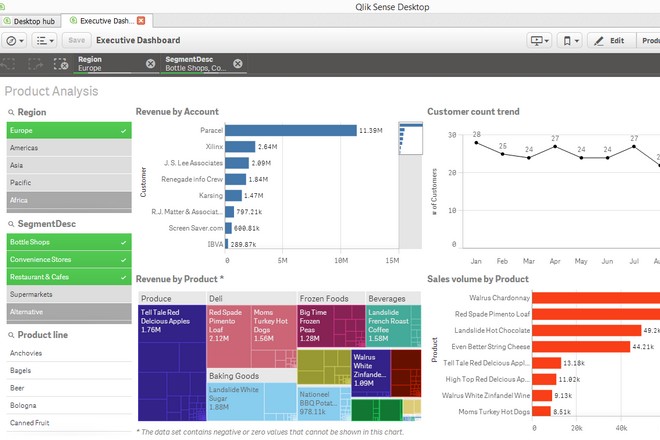Click the step back selection icon

tap(11, 64)
